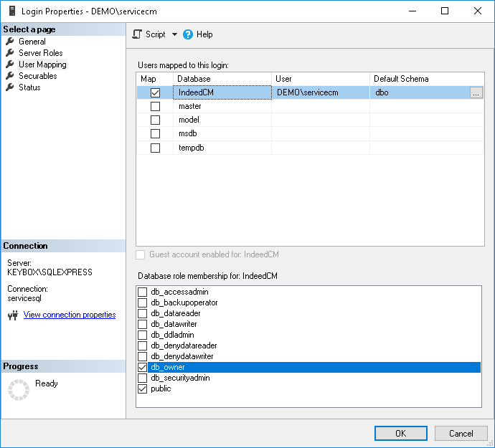Click the progress spinner icon

pos(19,390)
